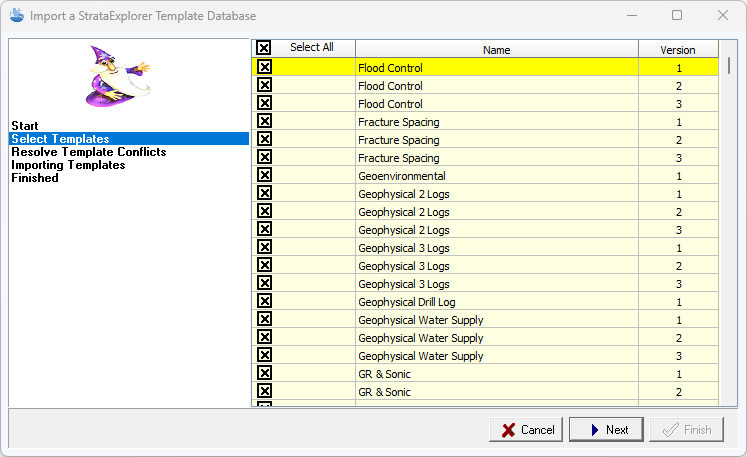
Task: Select Importing Templates step
Action: point(68,165)
